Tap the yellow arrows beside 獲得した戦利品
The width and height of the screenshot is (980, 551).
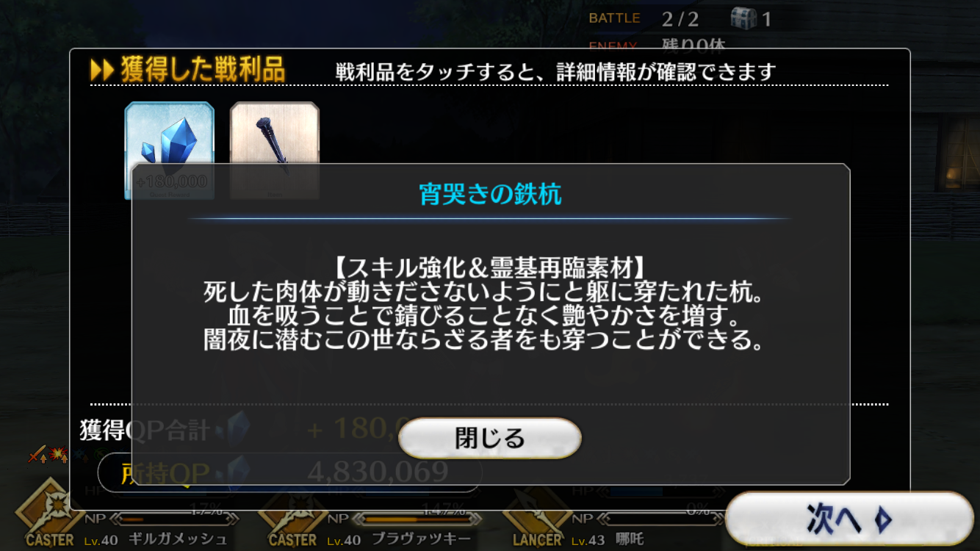[101, 71]
